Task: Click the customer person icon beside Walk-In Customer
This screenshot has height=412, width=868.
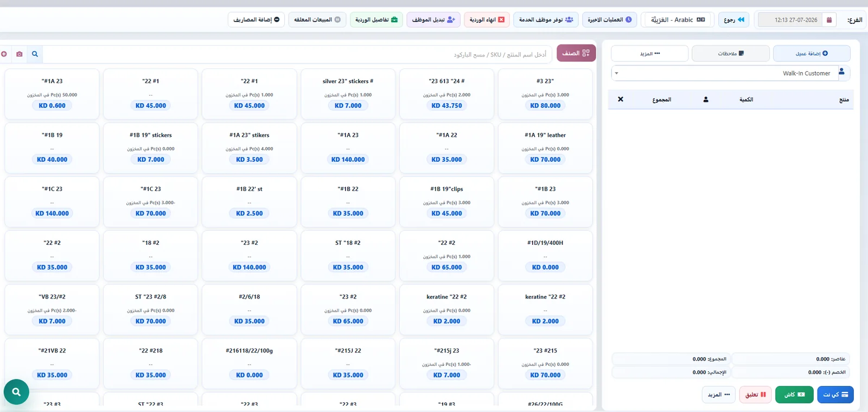Action: click(841, 72)
